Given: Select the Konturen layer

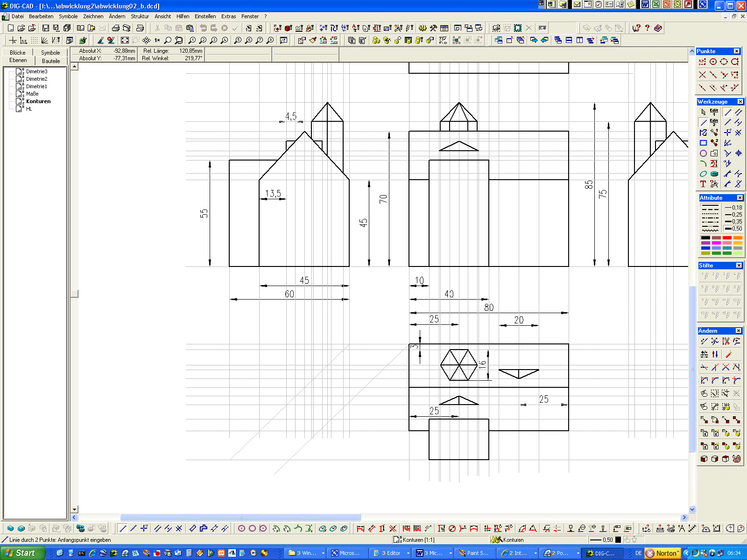Looking at the screenshot, I should click(x=38, y=101).
